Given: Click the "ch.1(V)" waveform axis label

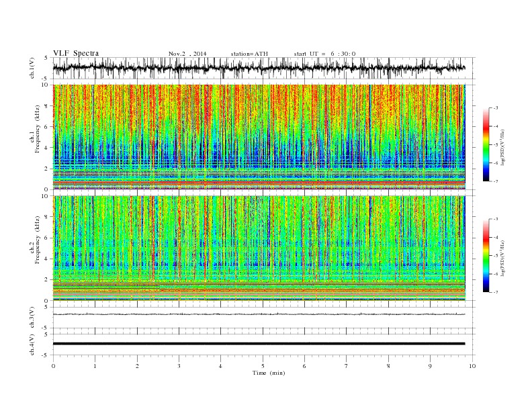Looking at the screenshot, I should click(x=32, y=68).
